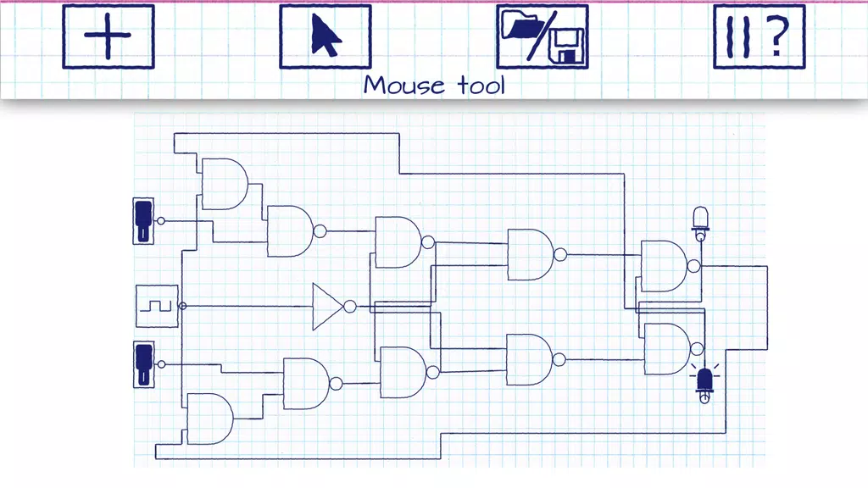
Task: Click the output bubble of the inverter
Action: pyautogui.click(x=348, y=306)
